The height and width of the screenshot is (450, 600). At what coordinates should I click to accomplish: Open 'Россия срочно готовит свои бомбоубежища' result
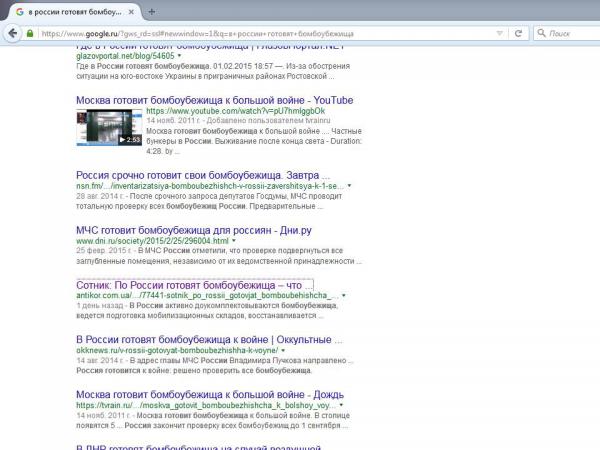(203, 175)
